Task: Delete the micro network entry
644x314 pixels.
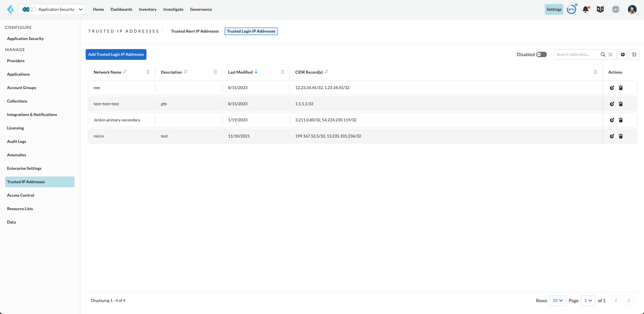Action: click(x=621, y=136)
